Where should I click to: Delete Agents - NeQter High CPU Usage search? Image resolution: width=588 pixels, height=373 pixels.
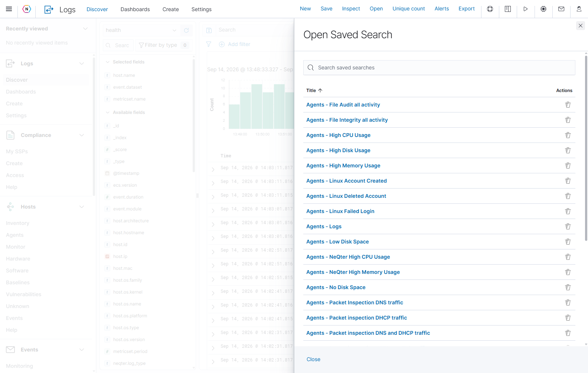coord(568,257)
